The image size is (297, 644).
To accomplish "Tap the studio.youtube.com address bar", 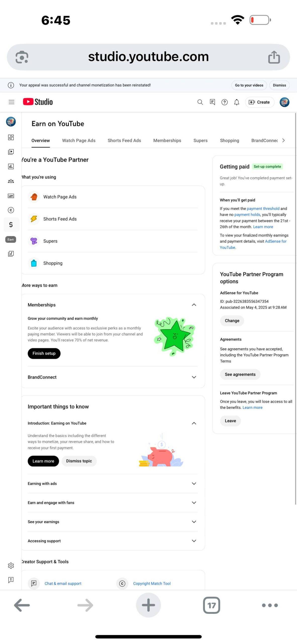I will [148, 57].
